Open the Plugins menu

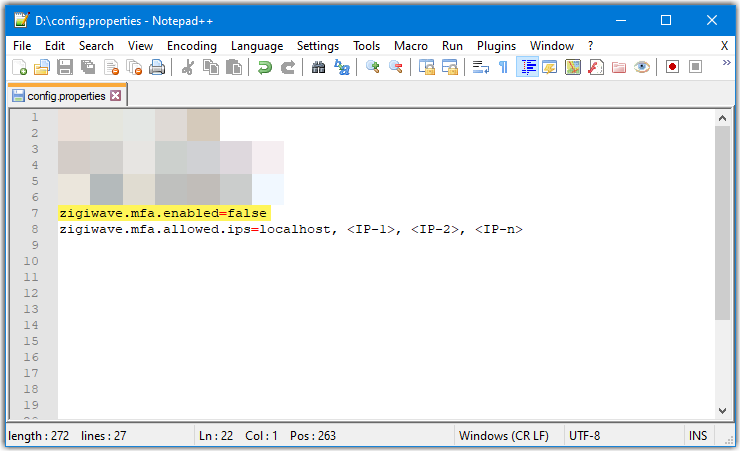click(x=496, y=46)
